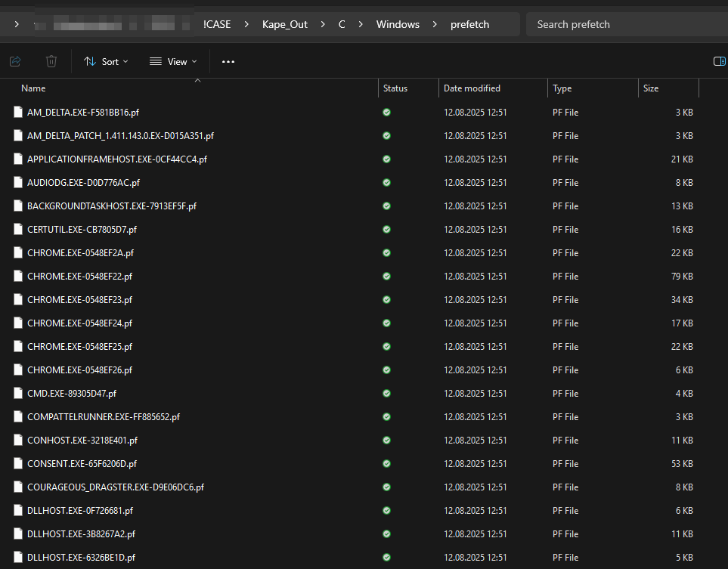Click the file icon of CERTUTIL.EXE-CB7805D7.pf
Image resolution: width=728 pixels, height=569 pixels.
pyautogui.click(x=19, y=230)
